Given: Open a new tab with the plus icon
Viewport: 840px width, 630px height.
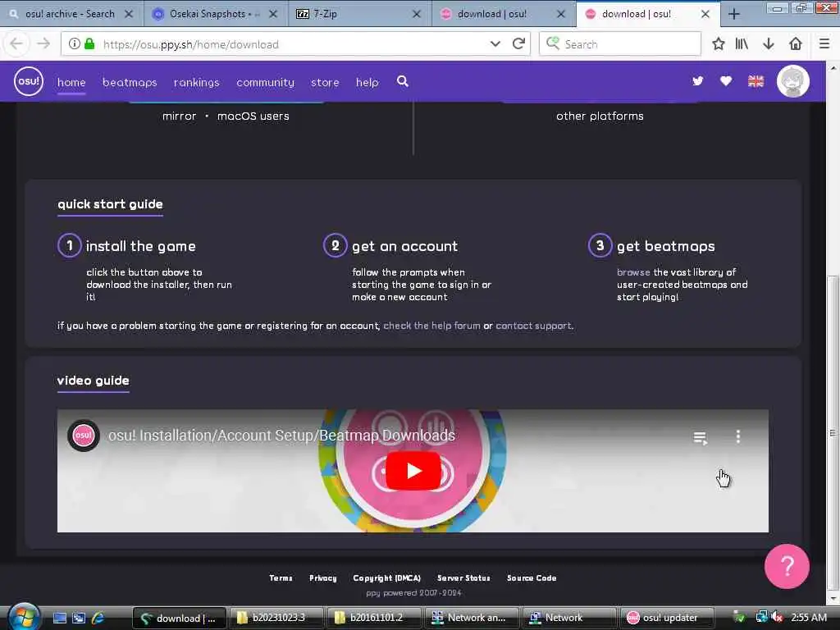Looking at the screenshot, I should 734,14.
